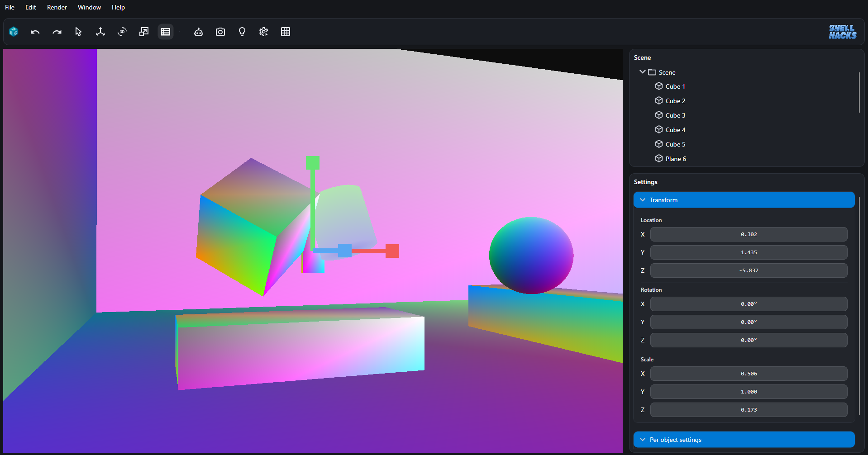868x455 pixels.
Task: Open the Window menu
Action: 89,7
